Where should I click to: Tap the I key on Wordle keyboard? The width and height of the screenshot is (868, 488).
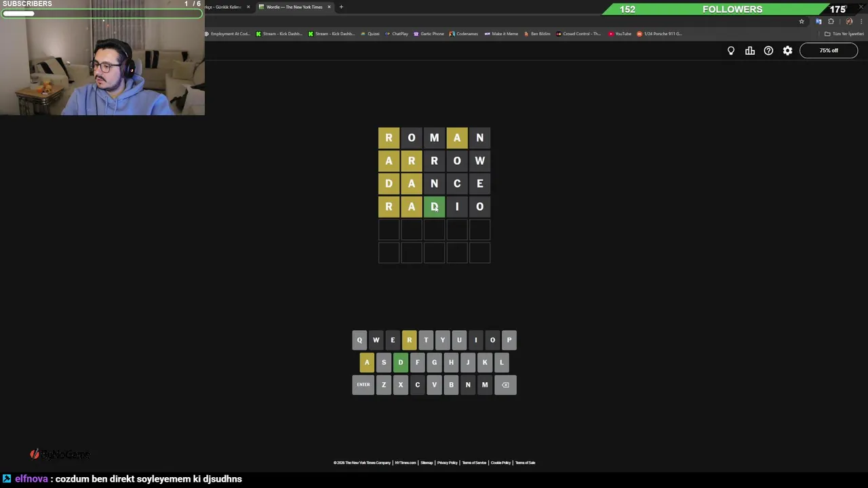(475, 340)
